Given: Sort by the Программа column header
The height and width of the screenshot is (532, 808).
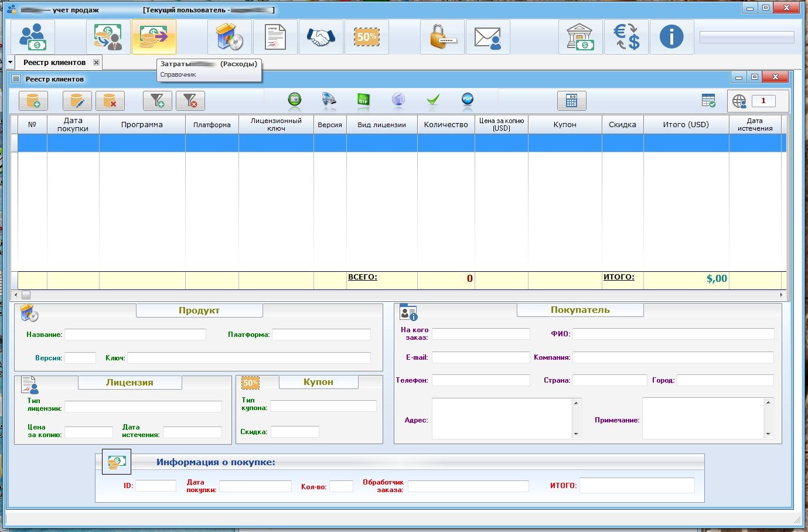Looking at the screenshot, I should coord(142,124).
